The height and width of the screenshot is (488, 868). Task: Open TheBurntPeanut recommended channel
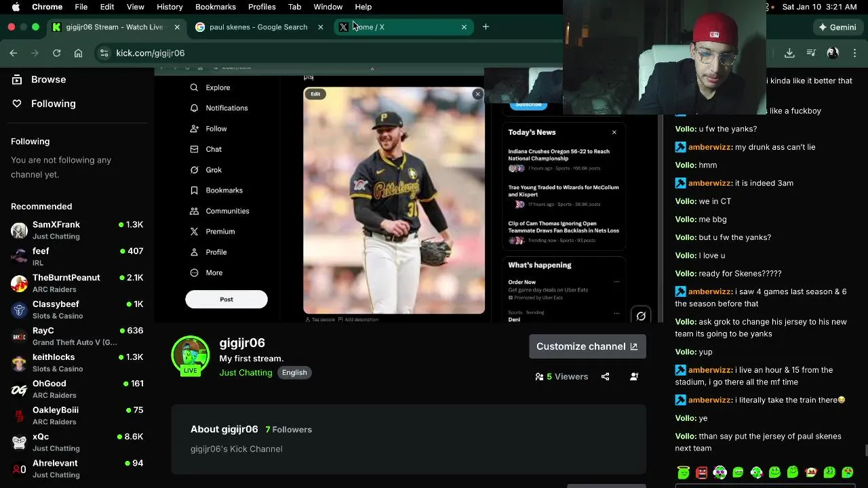tap(77, 283)
